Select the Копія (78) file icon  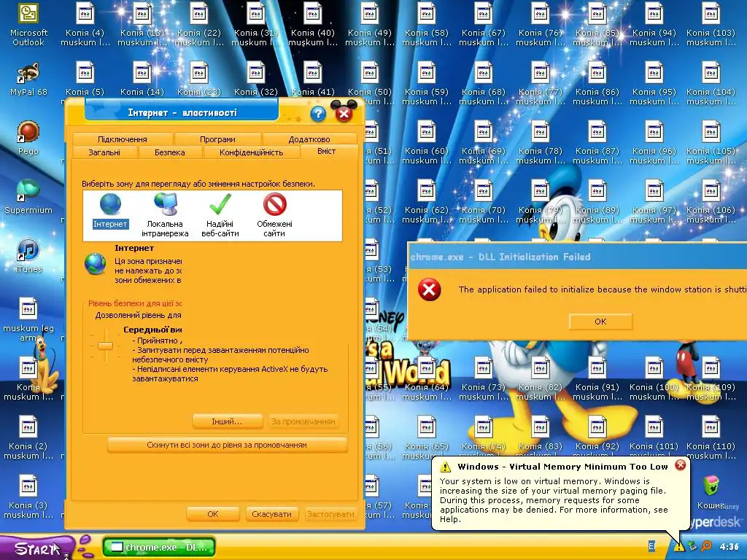click(541, 132)
